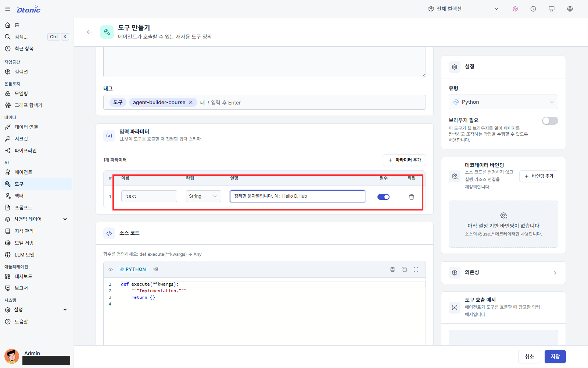Open Home in the sidebar
Image resolution: width=588 pixels, height=368 pixels.
click(x=36, y=25)
